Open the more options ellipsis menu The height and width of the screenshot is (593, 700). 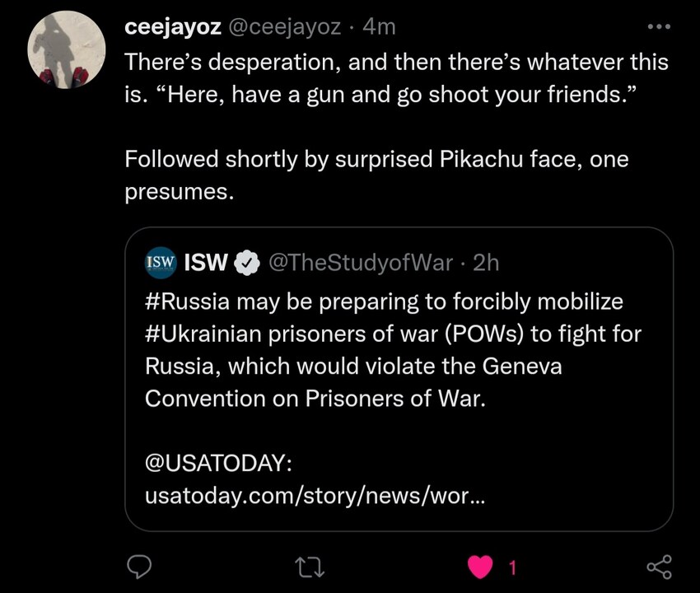659,25
